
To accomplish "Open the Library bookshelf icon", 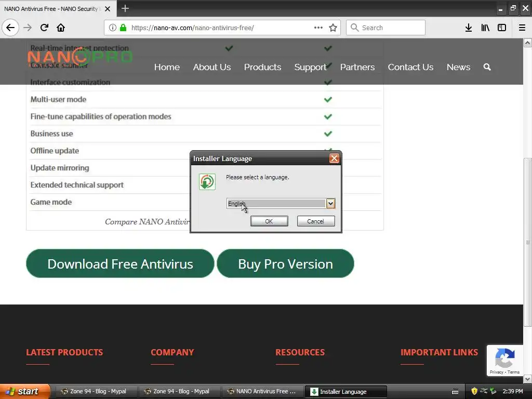I will (x=485, y=28).
